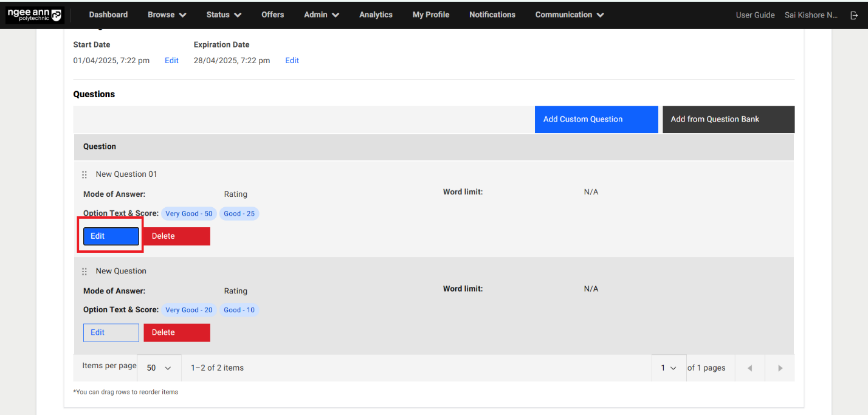Image resolution: width=868 pixels, height=415 pixels.
Task: Open the Analytics page
Action: pos(376,15)
